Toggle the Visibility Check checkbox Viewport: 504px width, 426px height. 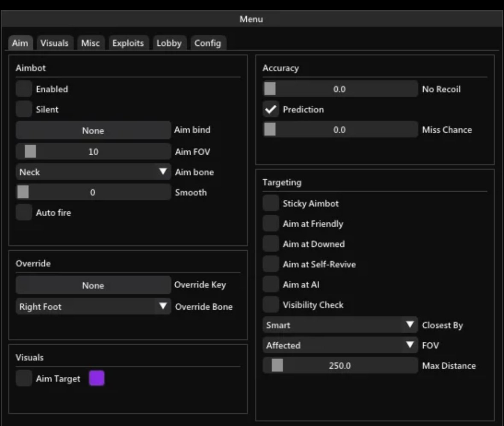click(x=271, y=305)
